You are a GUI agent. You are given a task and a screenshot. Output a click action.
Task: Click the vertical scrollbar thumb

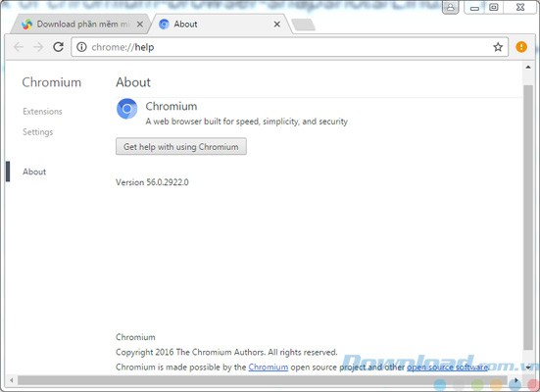coord(528,217)
